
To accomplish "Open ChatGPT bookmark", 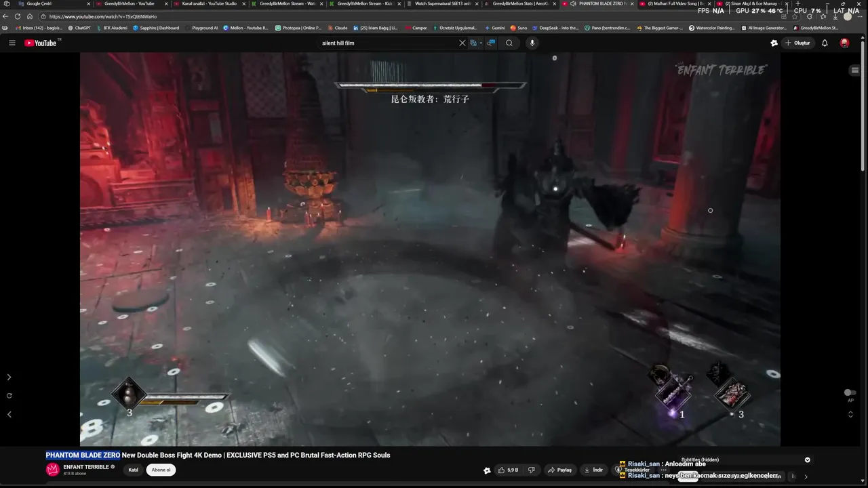I will point(79,28).
